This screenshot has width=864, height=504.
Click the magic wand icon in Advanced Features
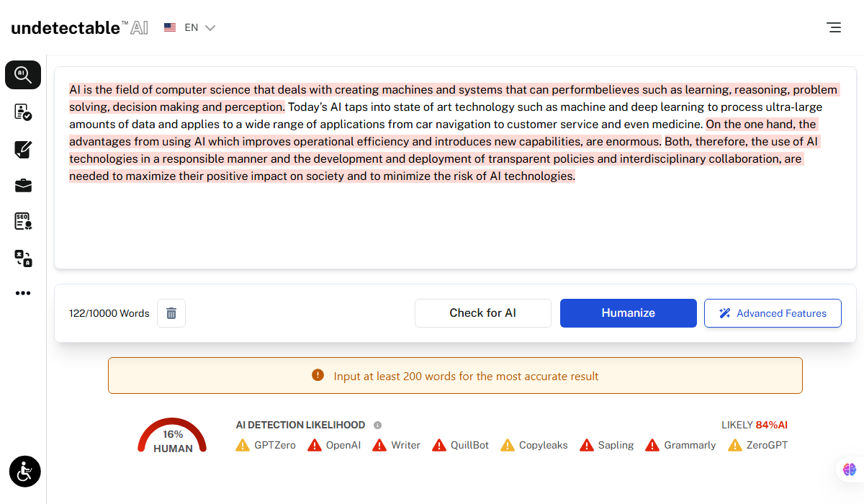click(x=725, y=313)
